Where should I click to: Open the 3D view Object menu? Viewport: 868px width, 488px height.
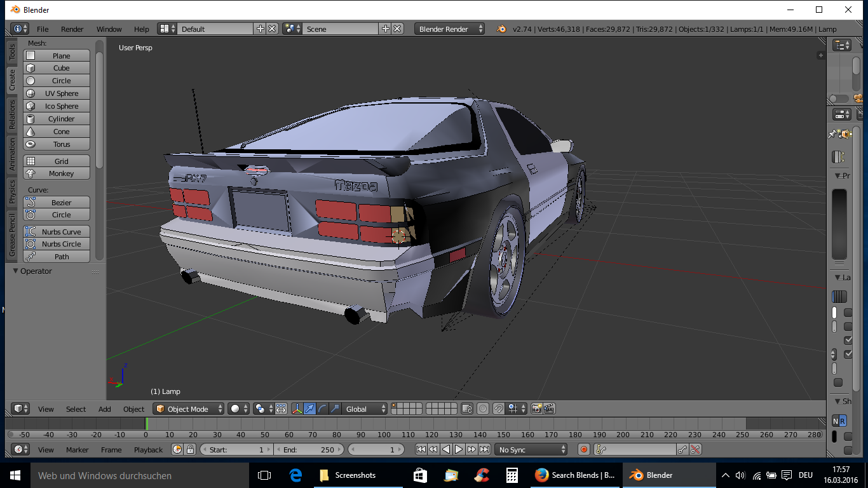(134, 409)
